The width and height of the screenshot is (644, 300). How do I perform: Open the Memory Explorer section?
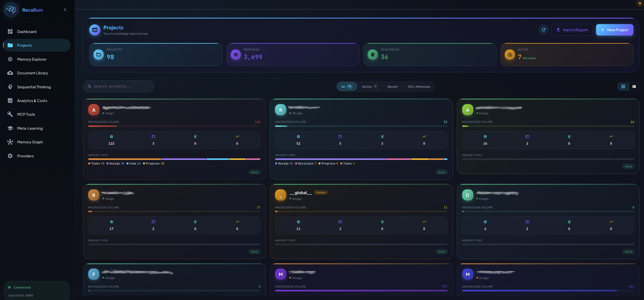tap(32, 59)
